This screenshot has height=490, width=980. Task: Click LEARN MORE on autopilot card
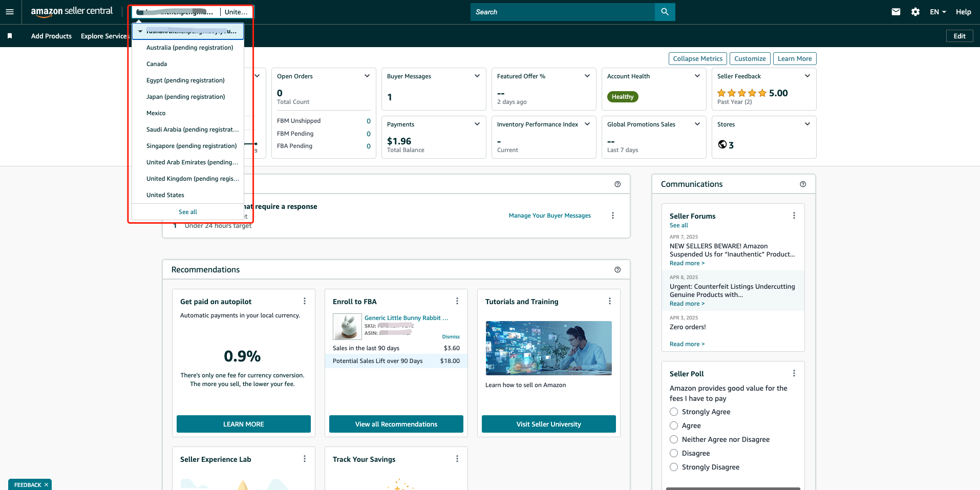(244, 424)
